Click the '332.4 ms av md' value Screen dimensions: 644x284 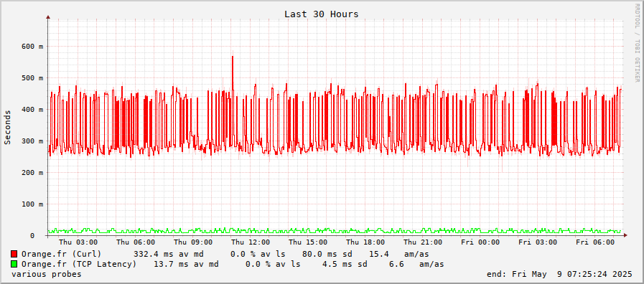[169, 254]
